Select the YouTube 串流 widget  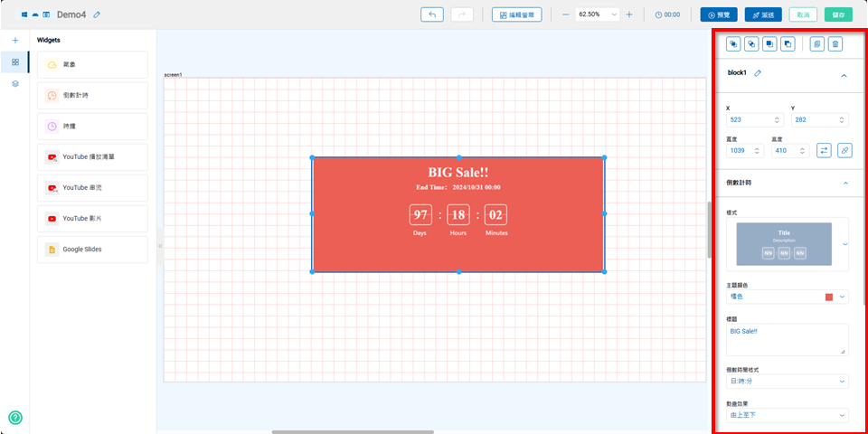(x=92, y=187)
